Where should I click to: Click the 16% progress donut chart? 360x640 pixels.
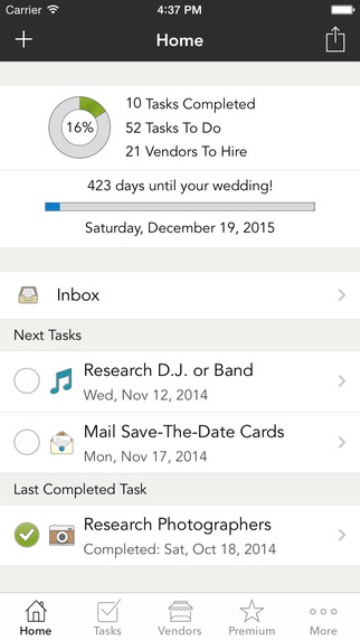coord(80,127)
